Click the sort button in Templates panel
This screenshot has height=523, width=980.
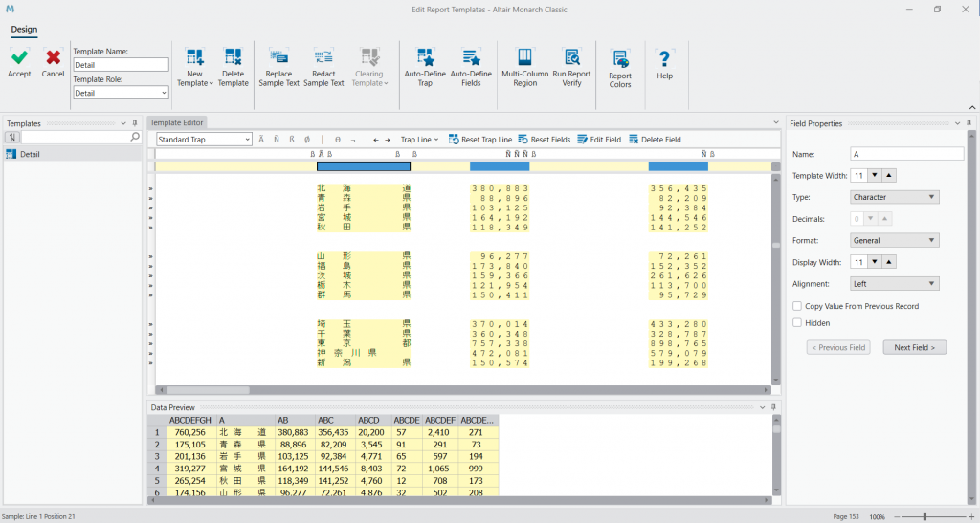[11, 137]
